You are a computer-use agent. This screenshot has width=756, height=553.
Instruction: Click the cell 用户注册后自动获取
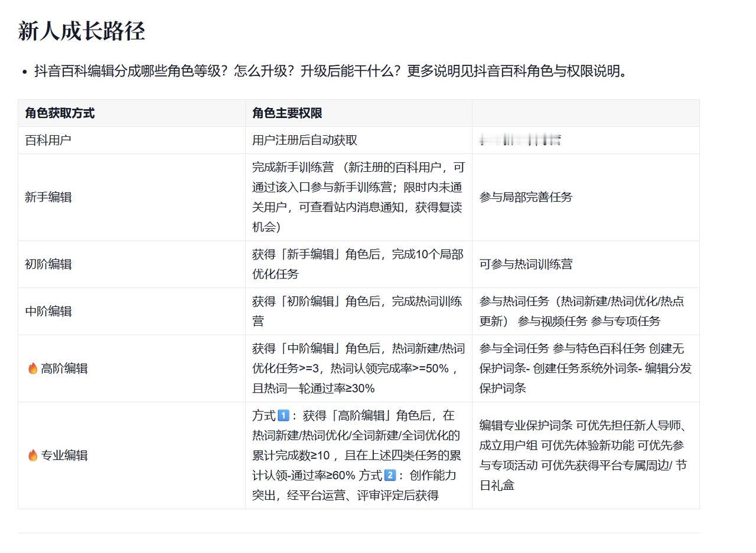tap(359, 140)
